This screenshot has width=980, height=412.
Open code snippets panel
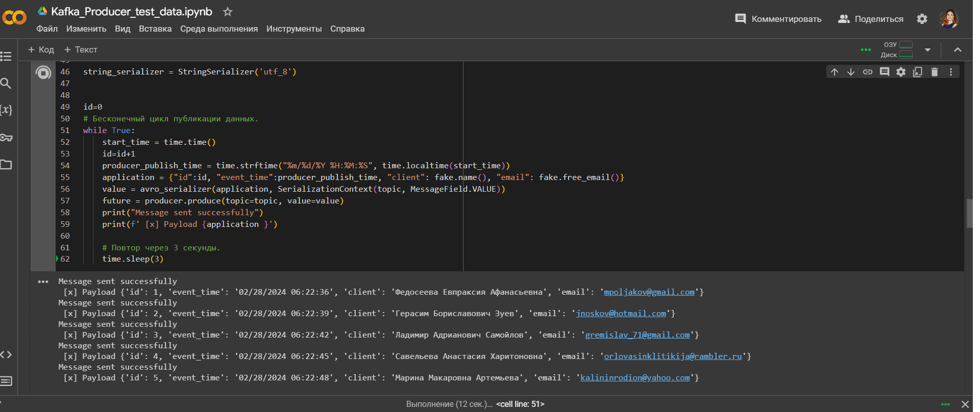(x=6, y=354)
